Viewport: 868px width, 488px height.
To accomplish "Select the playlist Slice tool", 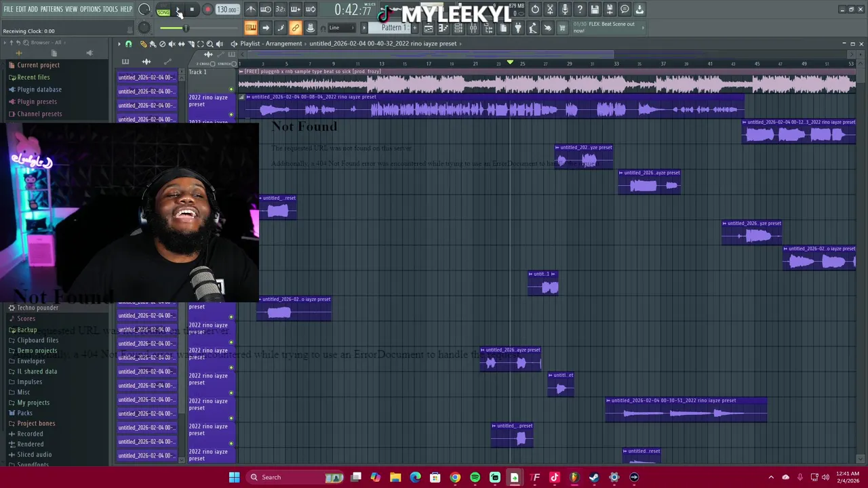I will [191, 43].
